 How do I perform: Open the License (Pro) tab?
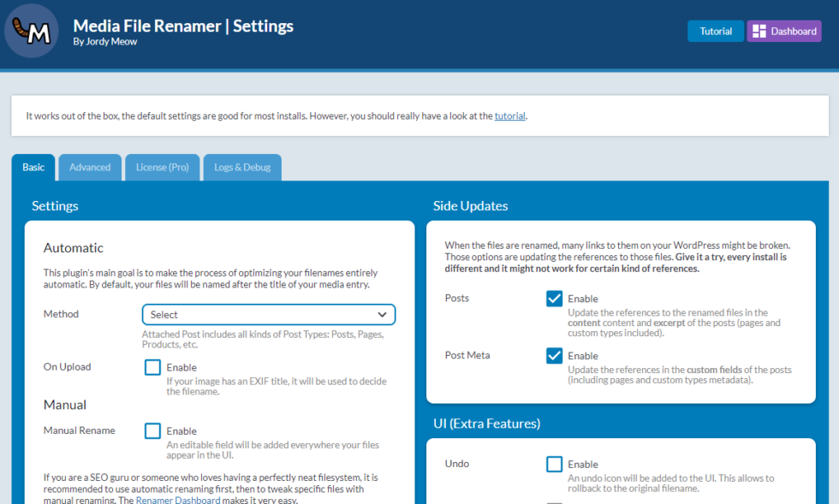162,168
